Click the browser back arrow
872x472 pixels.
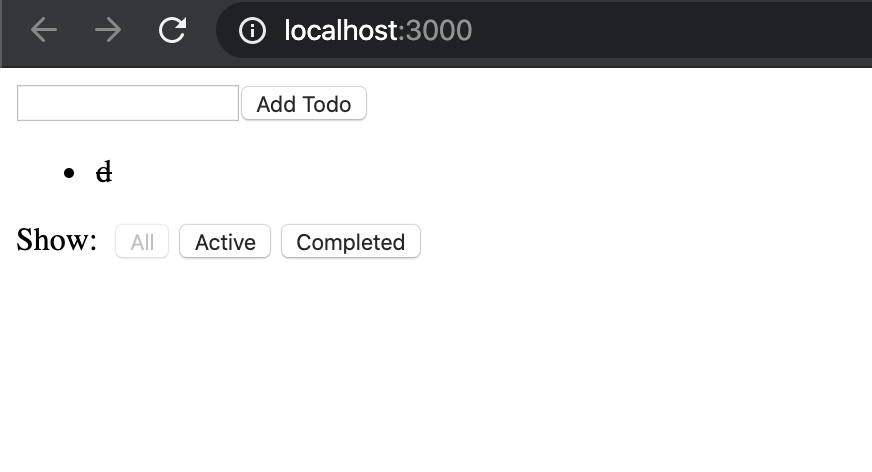(44, 30)
